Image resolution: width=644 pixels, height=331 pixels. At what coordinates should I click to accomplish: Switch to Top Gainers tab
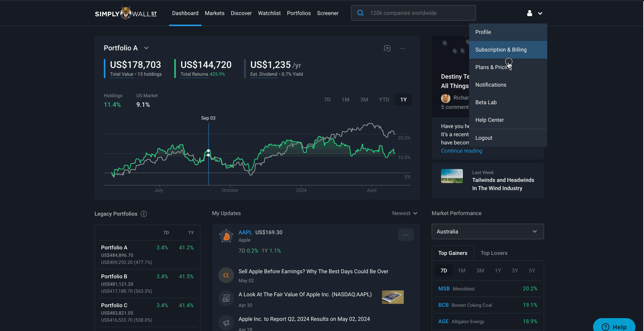point(453,253)
